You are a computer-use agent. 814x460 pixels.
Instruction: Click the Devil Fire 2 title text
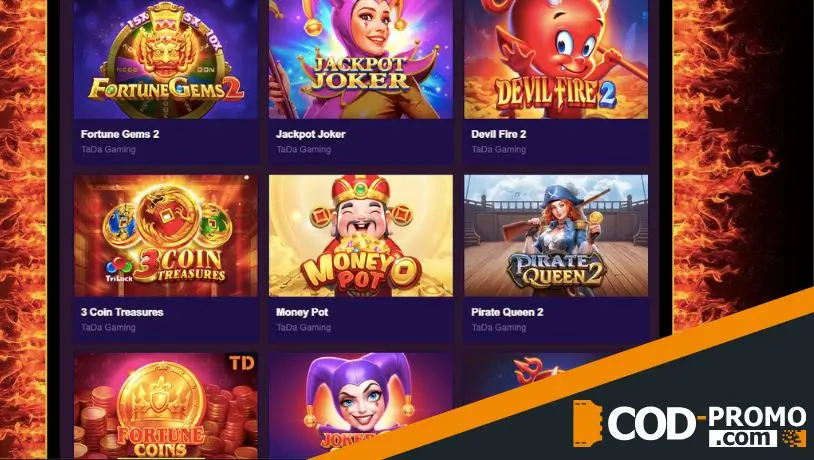click(498, 134)
